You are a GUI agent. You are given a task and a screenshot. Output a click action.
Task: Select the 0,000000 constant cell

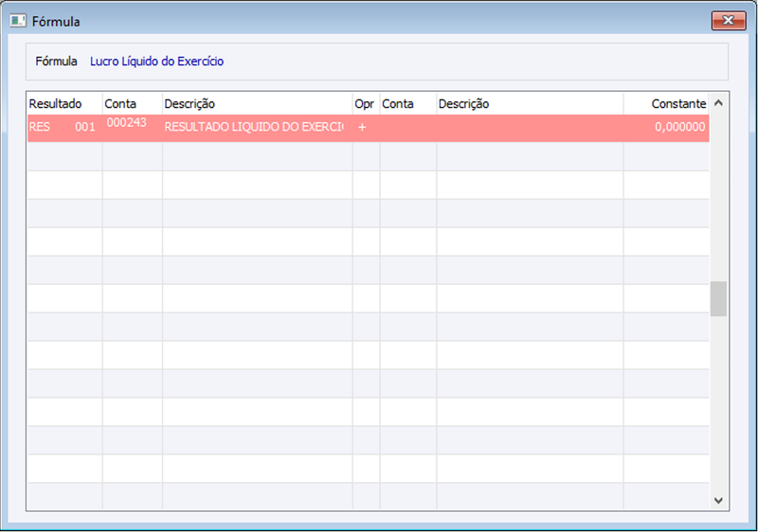666,128
